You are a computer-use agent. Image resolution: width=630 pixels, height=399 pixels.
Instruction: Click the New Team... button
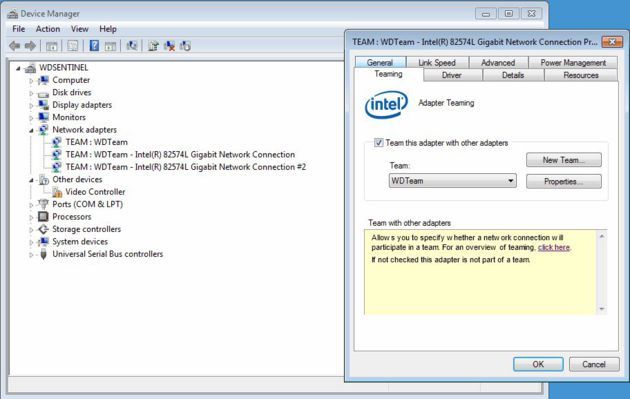[x=564, y=160]
